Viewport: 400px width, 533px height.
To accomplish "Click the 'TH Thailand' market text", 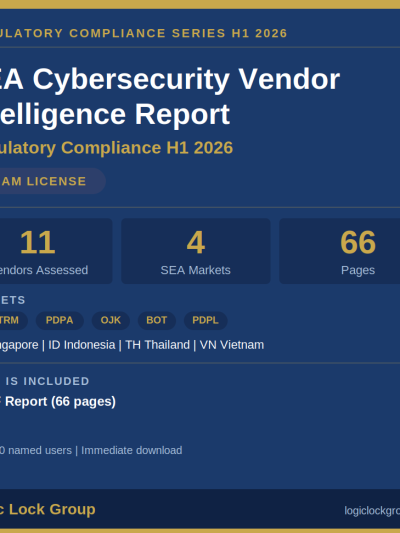I will tap(157, 345).
